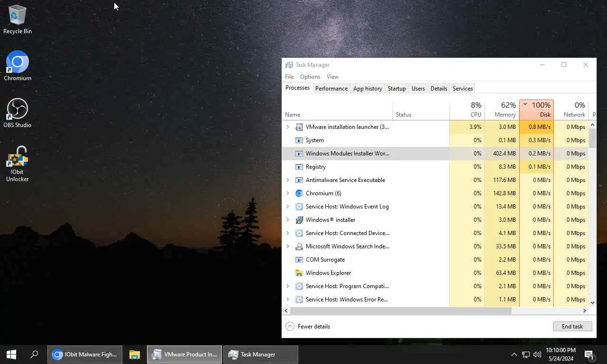Click the Task Manager title bar icon
Screen dimensions: 607x364
click(289, 65)
